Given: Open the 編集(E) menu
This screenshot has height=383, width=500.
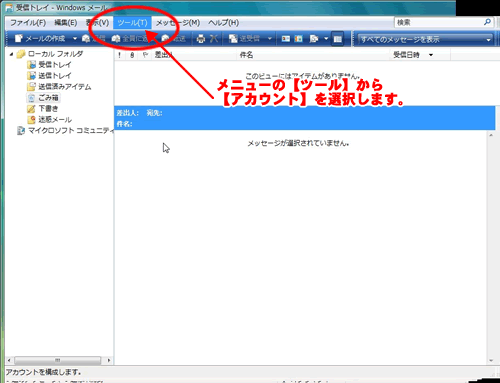Looking at the screenshot, I should click(x=65, y=23).
